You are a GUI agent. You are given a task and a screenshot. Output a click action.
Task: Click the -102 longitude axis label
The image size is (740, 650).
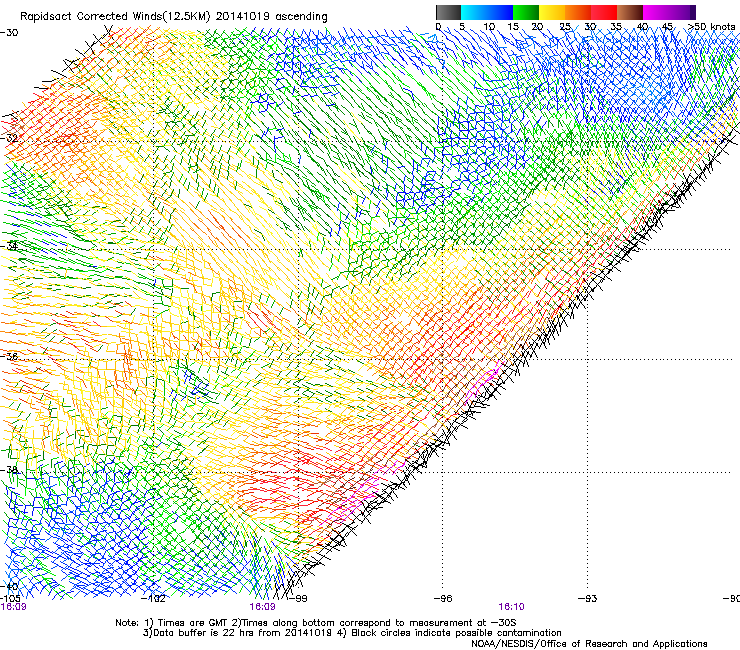pos(153,599)
